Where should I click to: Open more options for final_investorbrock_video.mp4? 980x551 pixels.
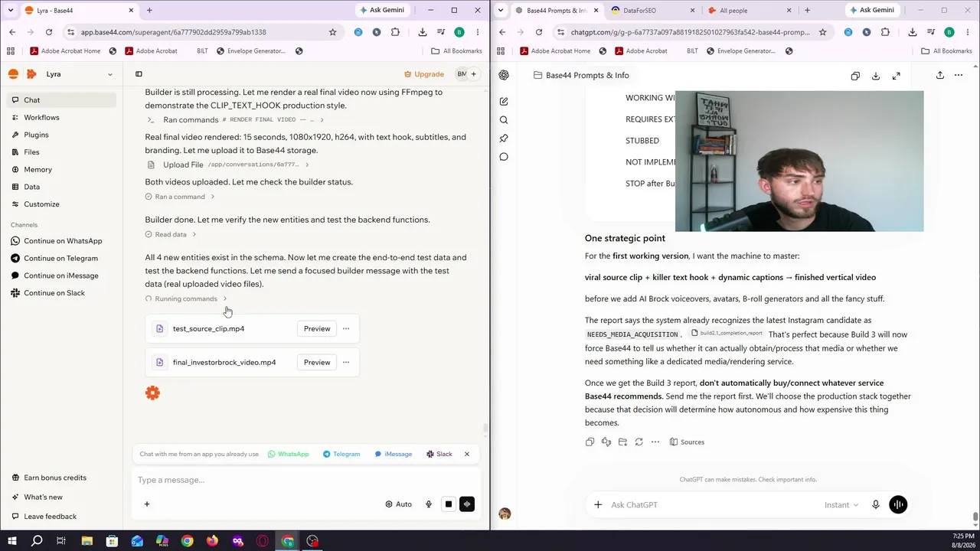pos(346,363)
